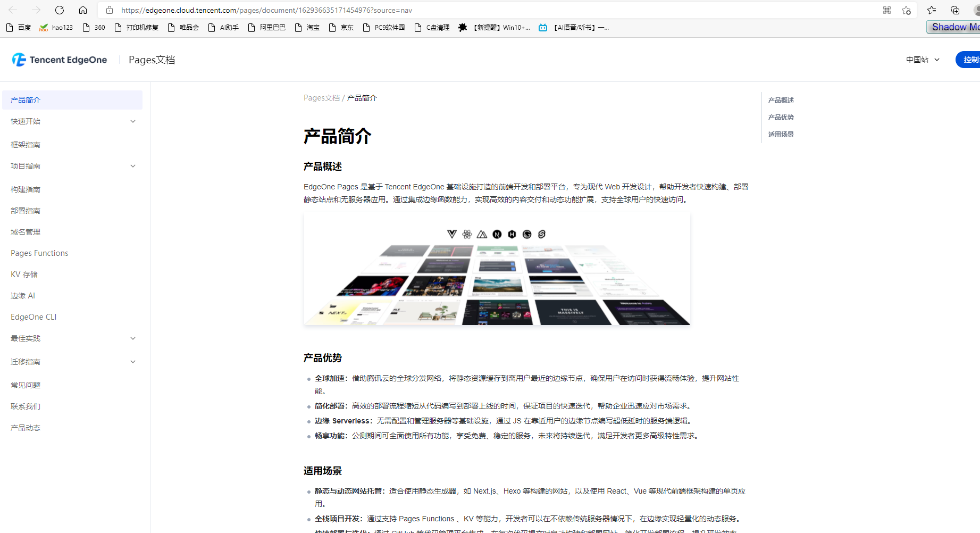Image resolution: width=980 pixels, height=533 pixels.
Task: Open the PC9软件园 bookmark
Action: pos(384,28)
